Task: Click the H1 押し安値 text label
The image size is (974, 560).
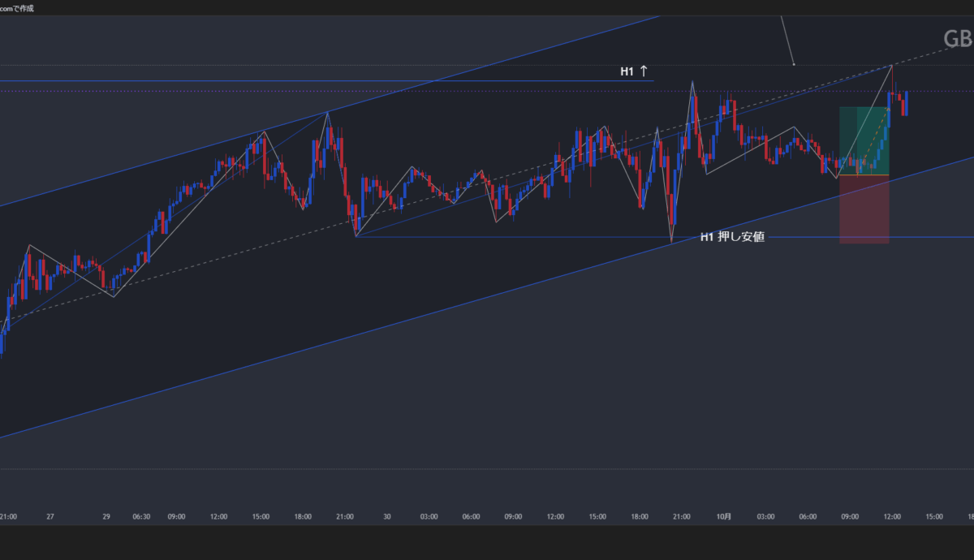Action: pos(731,238)
